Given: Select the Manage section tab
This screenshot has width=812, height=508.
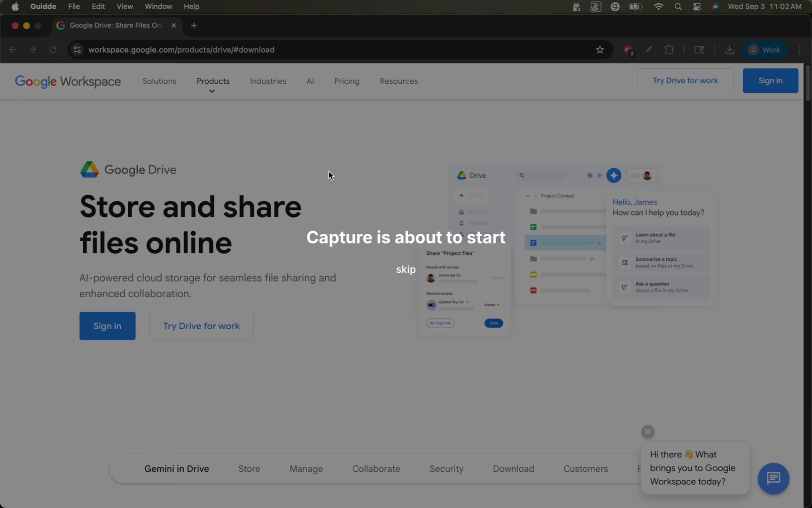Looking at the screenshot, I should [x=306, y=468].
